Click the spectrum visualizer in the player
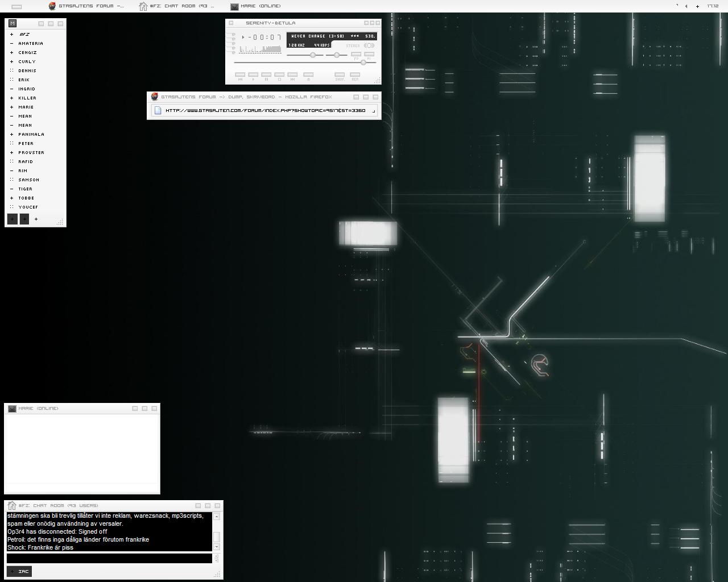This screenshot has width=728, height=582. click(x=260, y=49)
